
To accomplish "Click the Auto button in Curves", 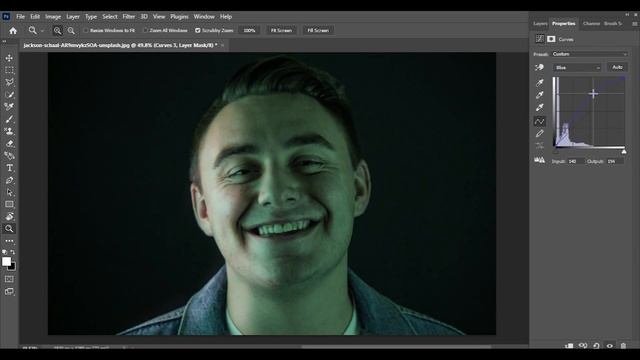I will pos(617,67).
